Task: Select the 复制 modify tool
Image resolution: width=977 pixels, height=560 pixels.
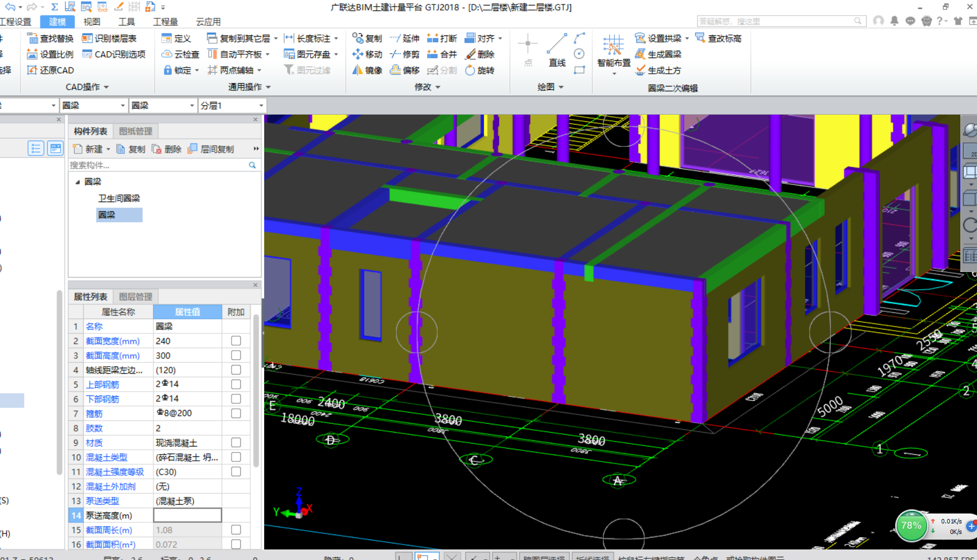Action: click(x=367, y=38)
